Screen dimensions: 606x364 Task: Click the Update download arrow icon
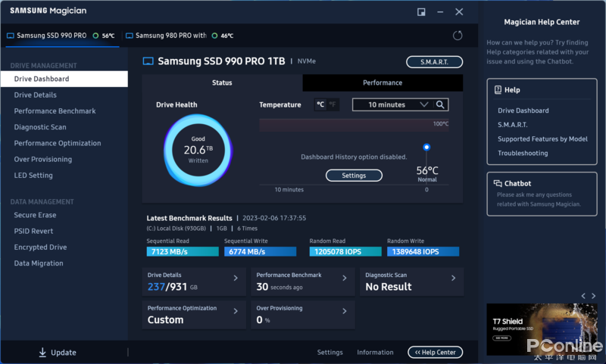(x=42, y=352)
